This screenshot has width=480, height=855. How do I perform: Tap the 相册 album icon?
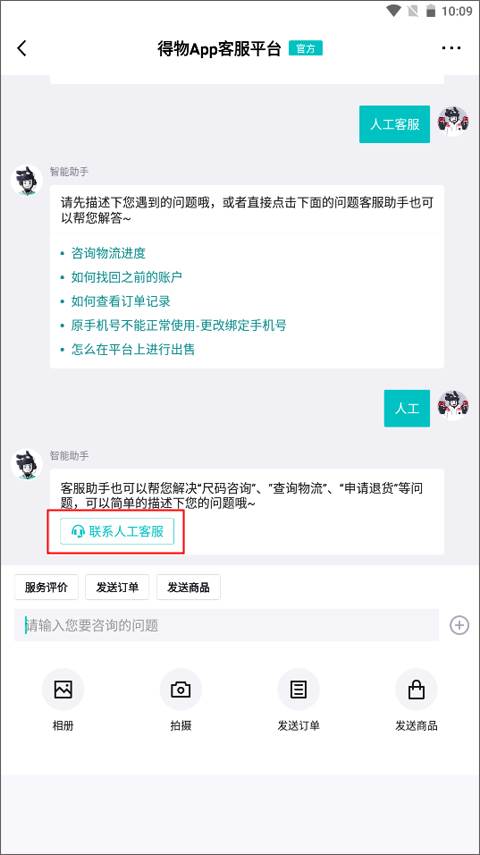coord(63,690)
